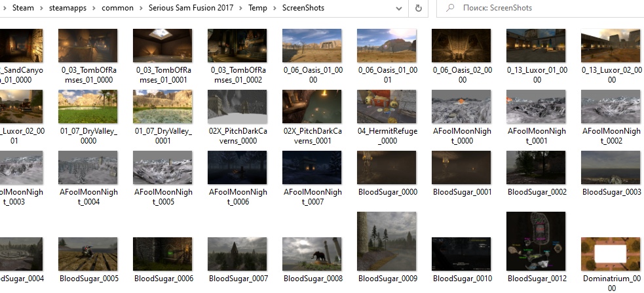This screenshot has width=644, height=293.
Task: Click file name label Luxor_02_0001
Action: tap(22, 136)
